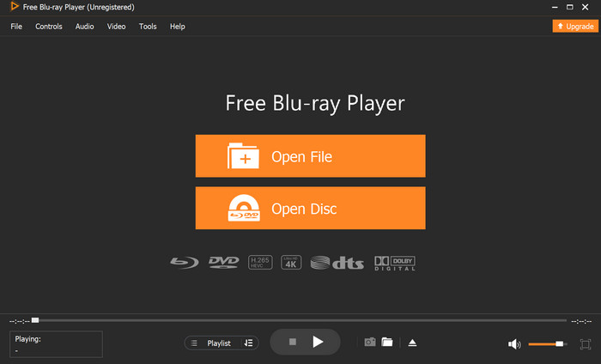Click the orange Upgrade button
The height and width of the screenshot is (364, 601).
(x=575, y=26)
